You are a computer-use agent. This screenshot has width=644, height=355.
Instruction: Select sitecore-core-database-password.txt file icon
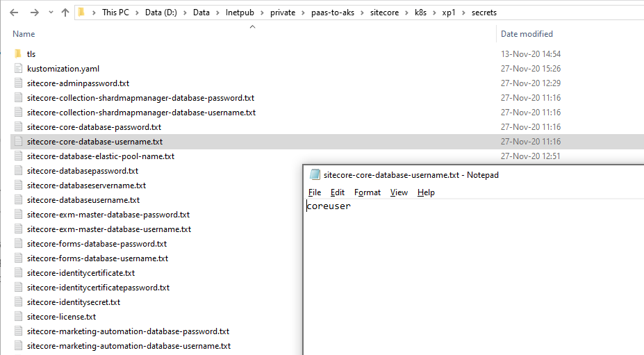[18, 127]
